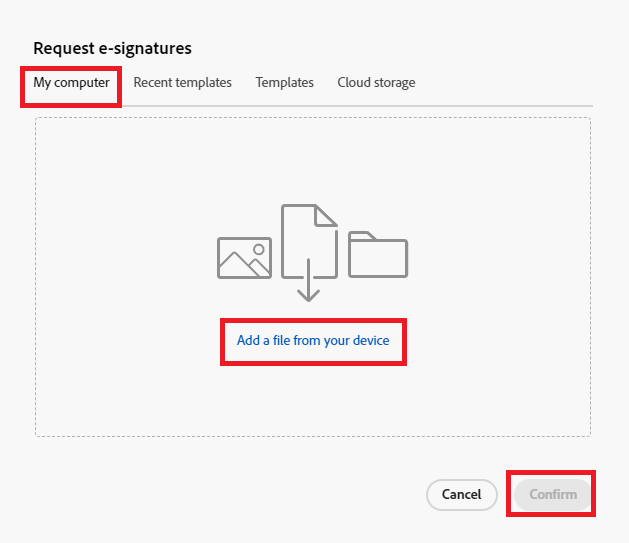
Task: Open the Recent templates tab
Action: pyautogui.click(x=183, y=82)
